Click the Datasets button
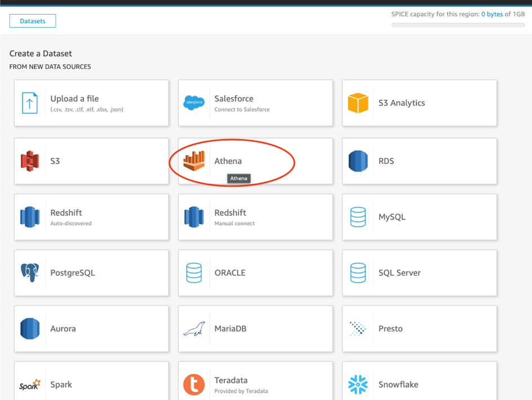The width and height of the screenshot is (532, 400). [33, 21]
